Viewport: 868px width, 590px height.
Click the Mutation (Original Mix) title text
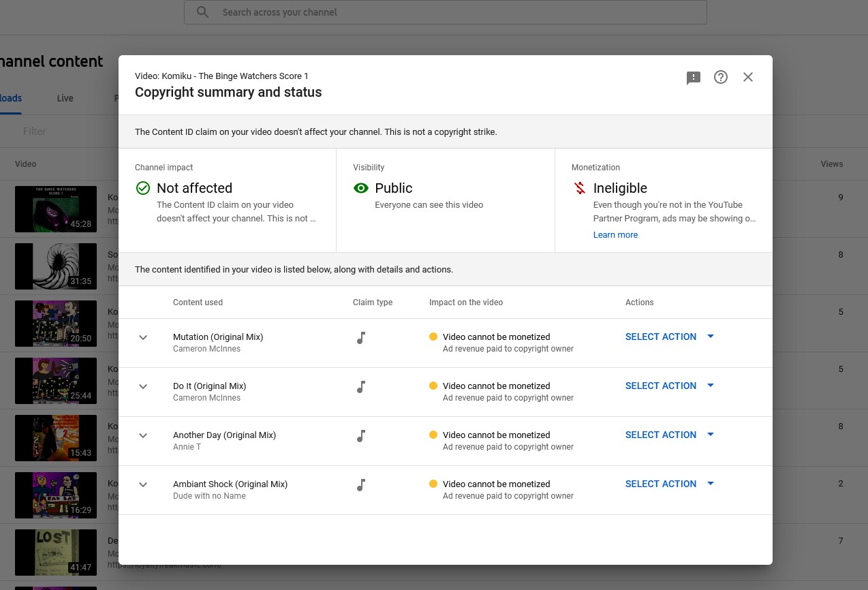(218, 337)
